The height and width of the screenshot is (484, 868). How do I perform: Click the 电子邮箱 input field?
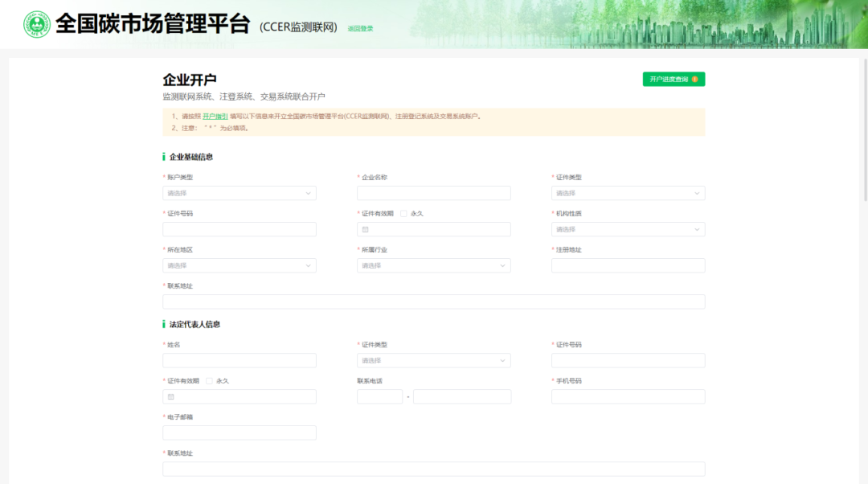pos(239,433)
